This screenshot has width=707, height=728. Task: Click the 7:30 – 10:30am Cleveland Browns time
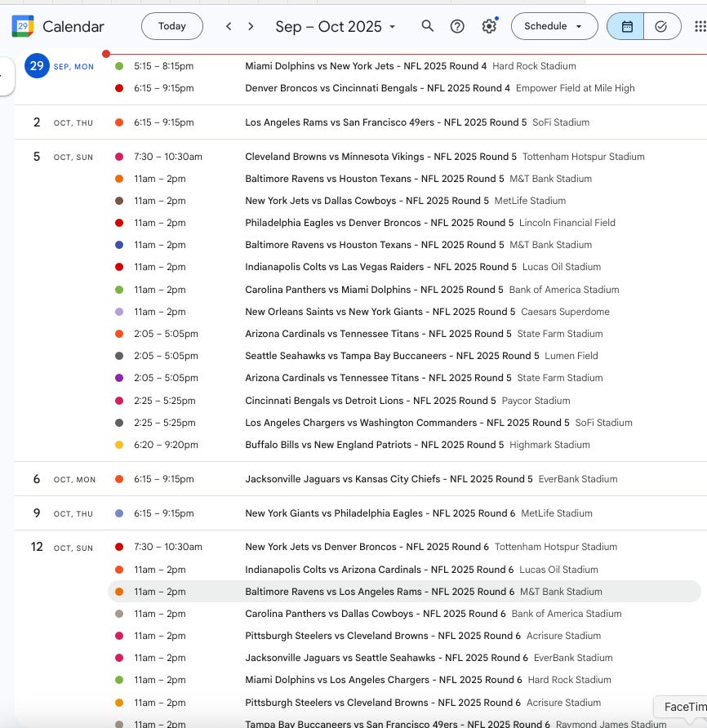coord(168,157)
